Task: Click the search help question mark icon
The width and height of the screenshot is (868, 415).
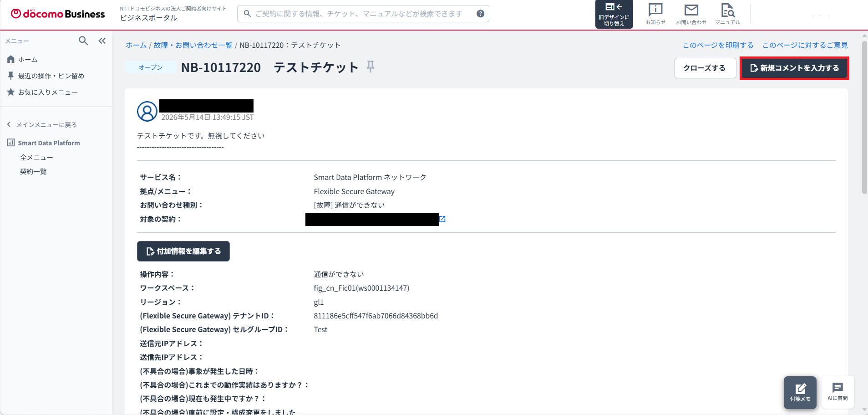Action: pyautogui.click(x=480, y=14)
